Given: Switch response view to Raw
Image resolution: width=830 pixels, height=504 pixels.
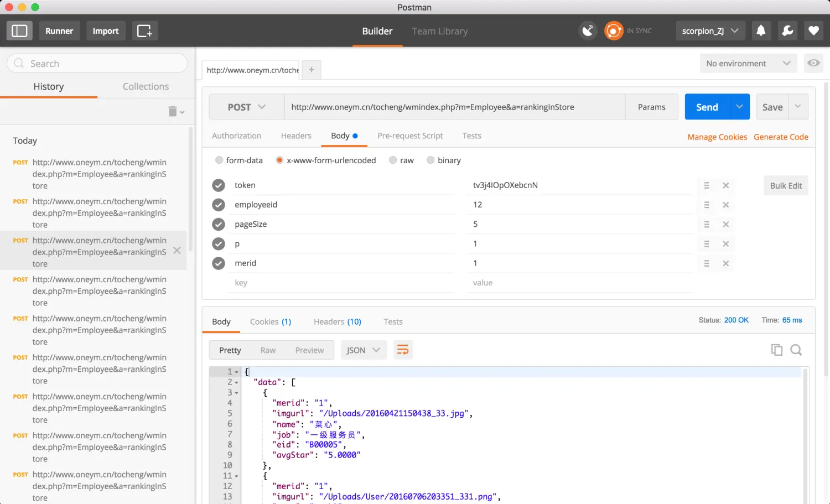Looking at the screenshot, I should coord(268,350).
